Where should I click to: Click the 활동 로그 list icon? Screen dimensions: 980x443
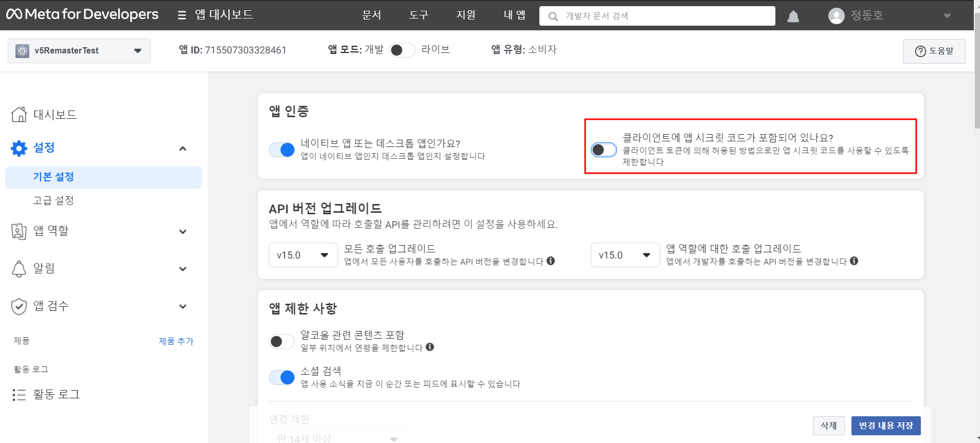(x=19, y=395)
